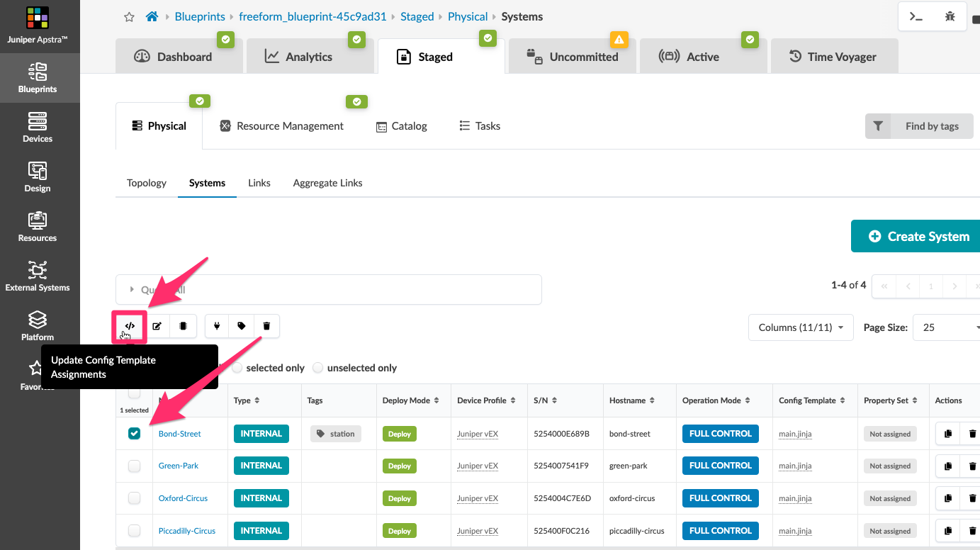Open External Systems in sidebar
This screenshot has height=550, width=980.
[x=38, y=276]
